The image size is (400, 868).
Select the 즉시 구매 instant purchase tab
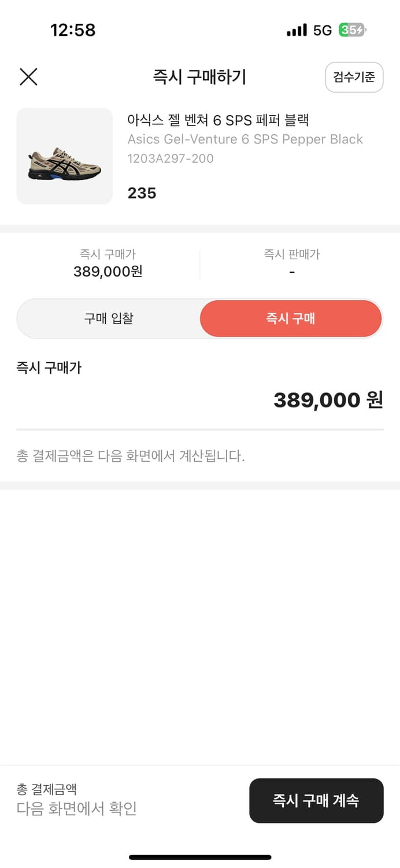291,318
